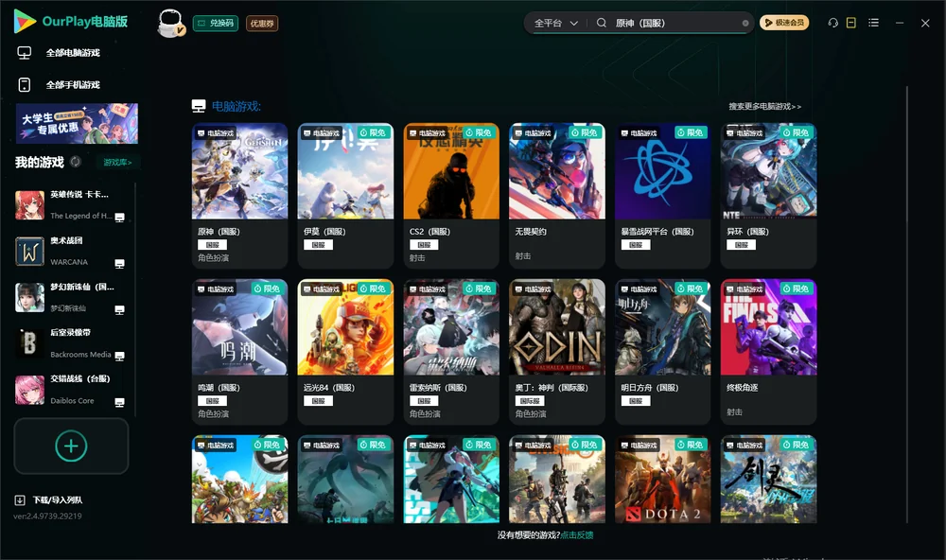Image resolution: width=946 pixels, height=560 pixels.
Task: Click 限免 badge on 鸣潮 card
Action: coord(268,289)
